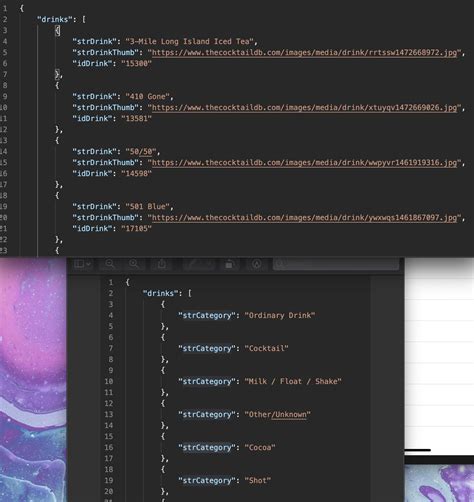This screenshot has width=474, height=502.
Task: Click the "50/50" drink name
Action: [141, 151]
